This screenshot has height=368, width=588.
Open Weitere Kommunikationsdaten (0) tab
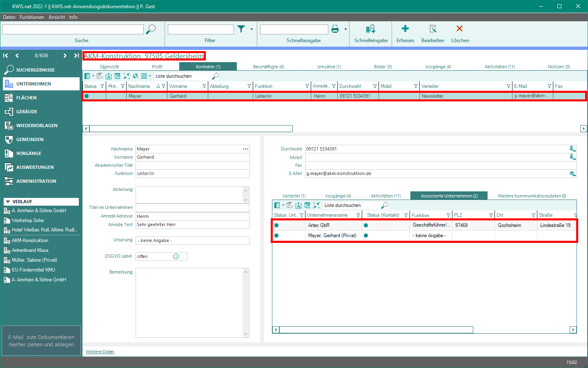(532, 196)
